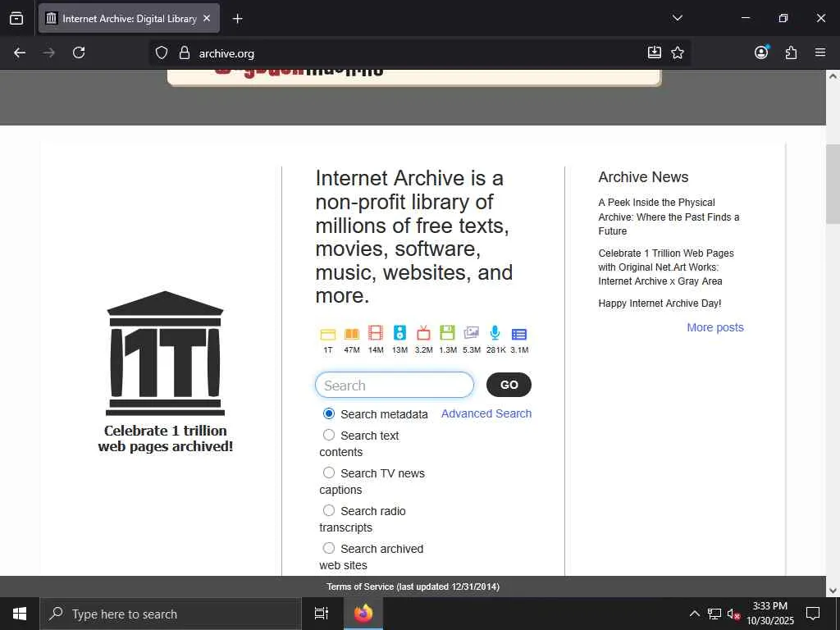
Task: Switch to the Internet Archive: Digital Library tab
Action: pos(129,18)
